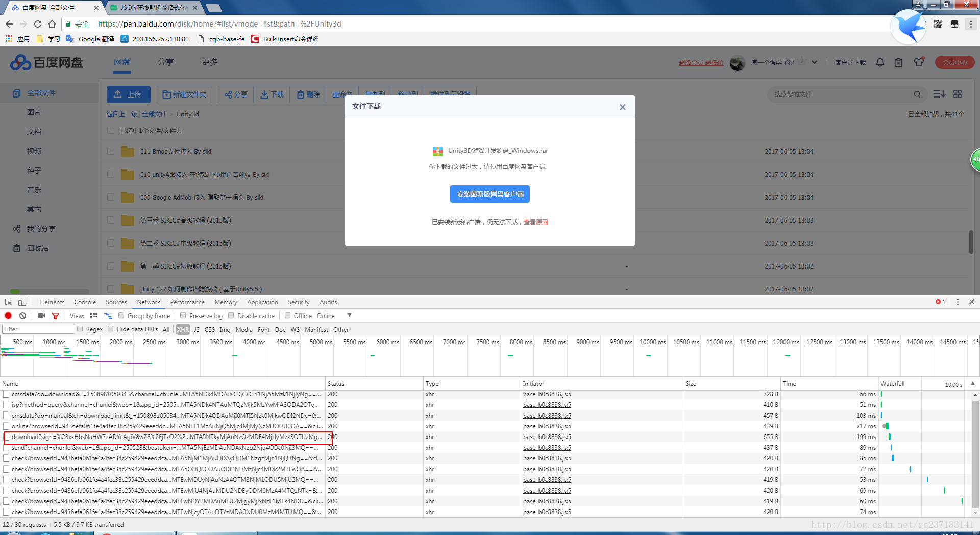Toggle Hide data URLs checkbox

coord(111,329)
